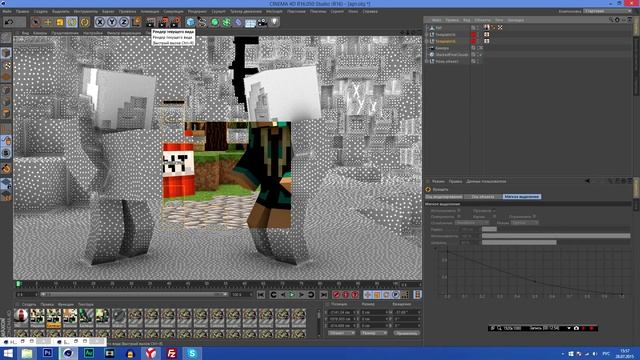Toggle the red visibility dot on the highlighted row

point(473,41)
